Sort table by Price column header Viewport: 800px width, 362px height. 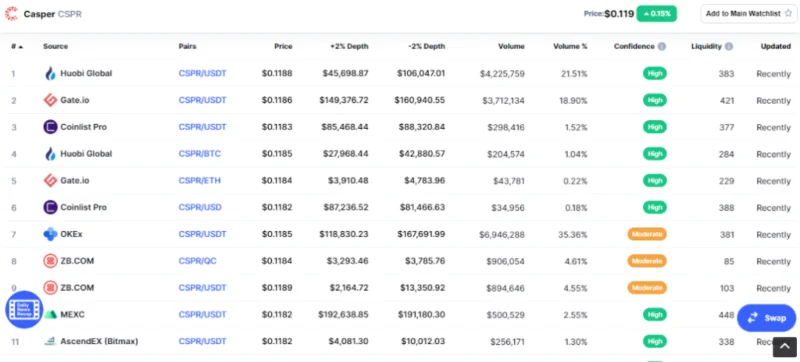click(x=283, y=46)
